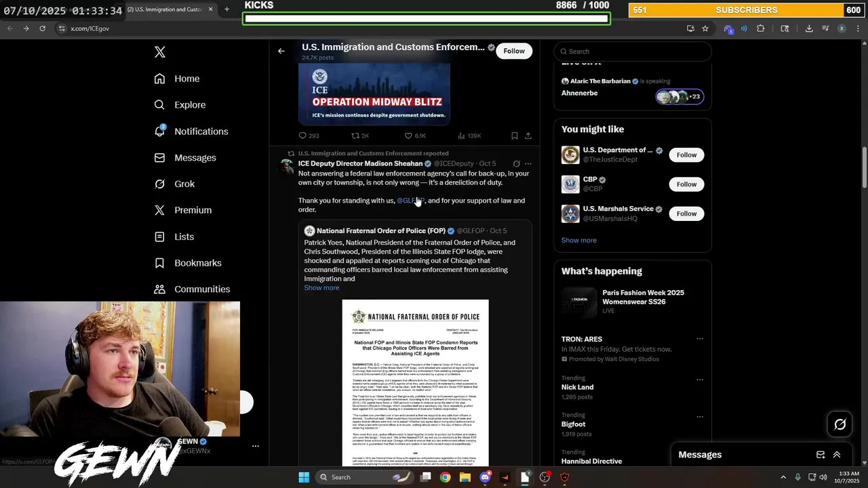Open National Fraternal Order of Police press release image

[x=415, y=383]
